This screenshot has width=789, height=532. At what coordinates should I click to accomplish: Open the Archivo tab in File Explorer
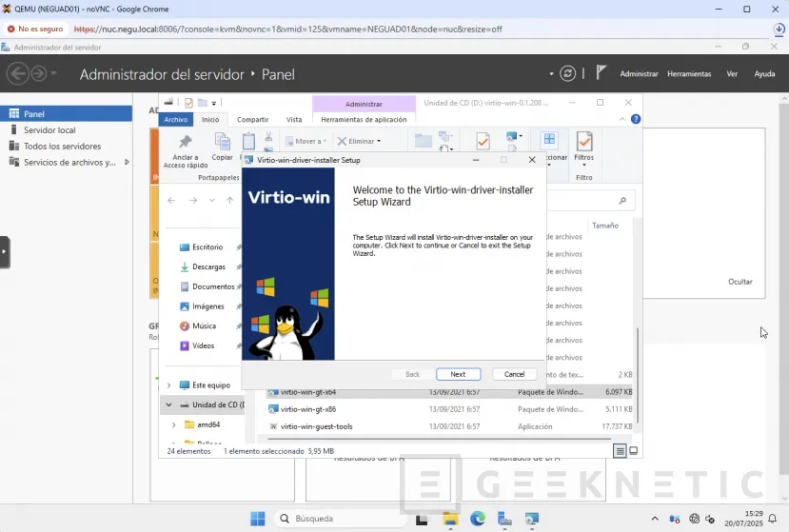click(x=176, y=119)
